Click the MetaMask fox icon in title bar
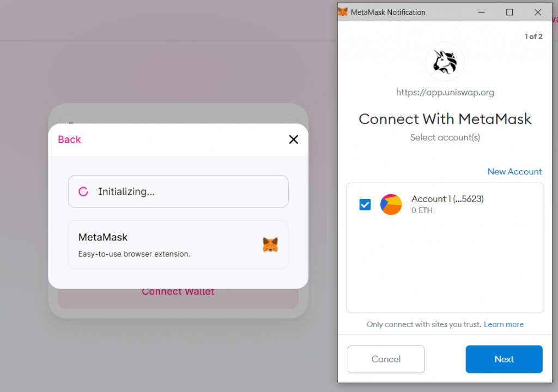This screenshot has width=558, height=392. coord(343,12)
